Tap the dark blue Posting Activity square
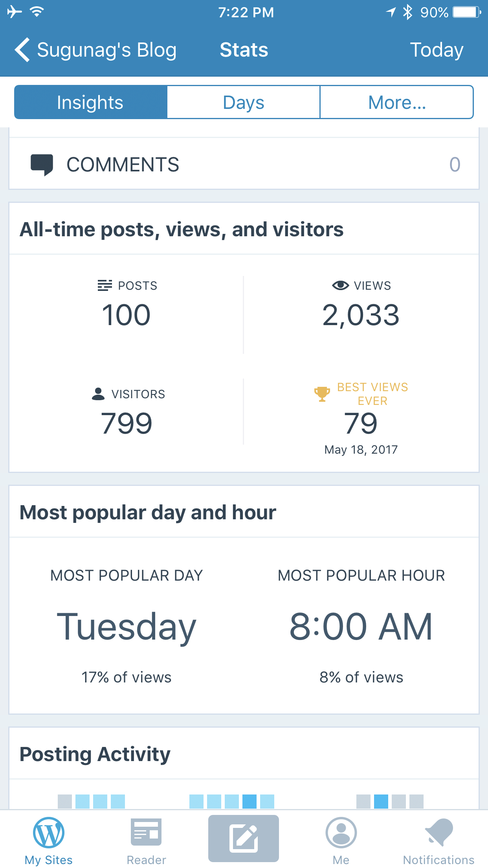The width and height of the screenshot is (488, 868). click(250, 801)
